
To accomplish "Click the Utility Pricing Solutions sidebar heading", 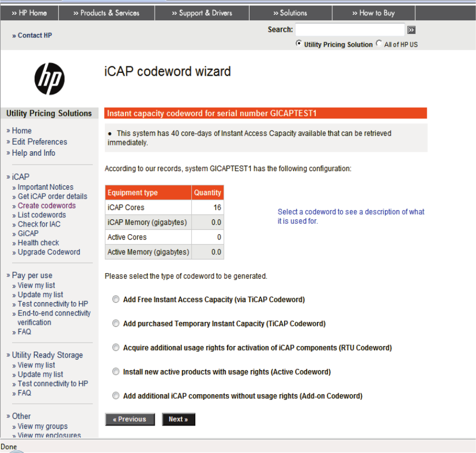I will point(49,113).
